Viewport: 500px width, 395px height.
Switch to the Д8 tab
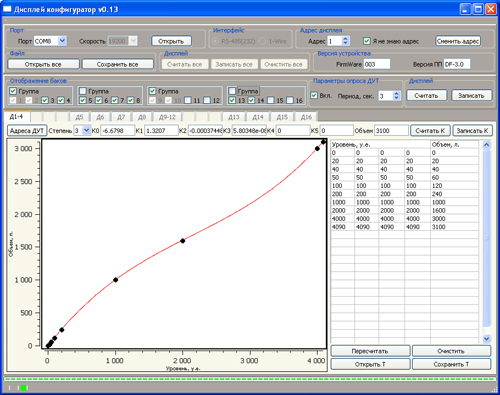(142, 117)
